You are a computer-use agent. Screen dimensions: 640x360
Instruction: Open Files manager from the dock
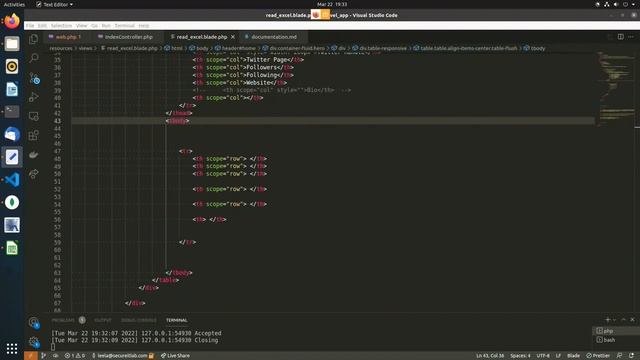12,44
